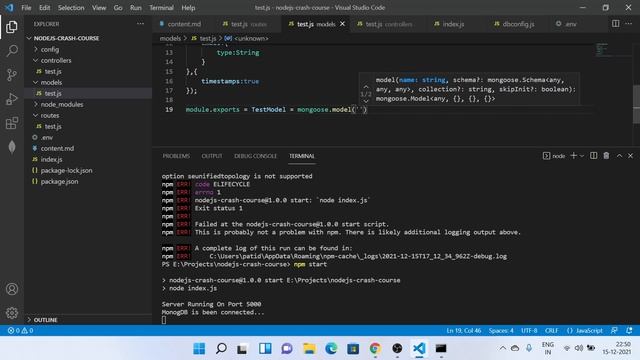This screenshot has height=360, width=640.
Task: Click the Ln 19, Col 46 status
Action: point(464,331)
